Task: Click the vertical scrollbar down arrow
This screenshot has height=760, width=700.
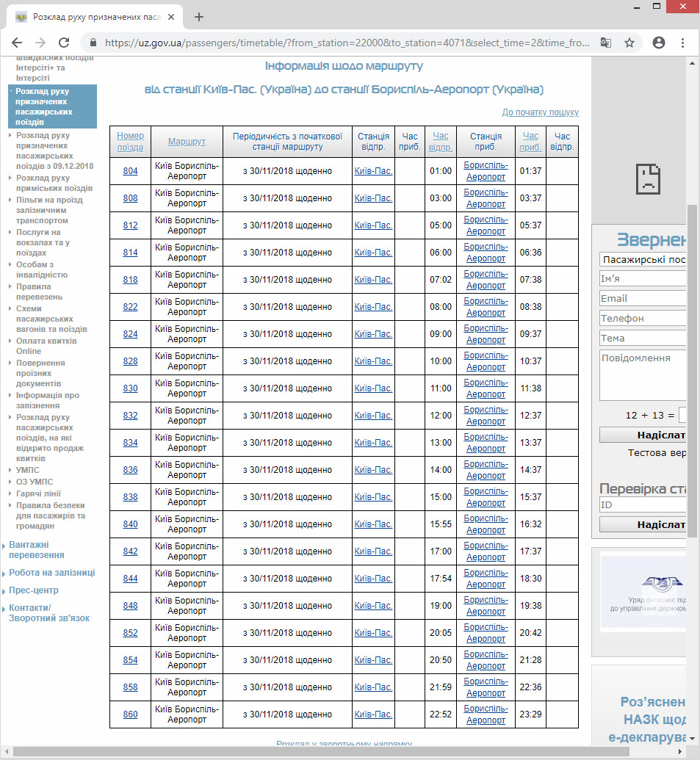Action: point(692,739)
